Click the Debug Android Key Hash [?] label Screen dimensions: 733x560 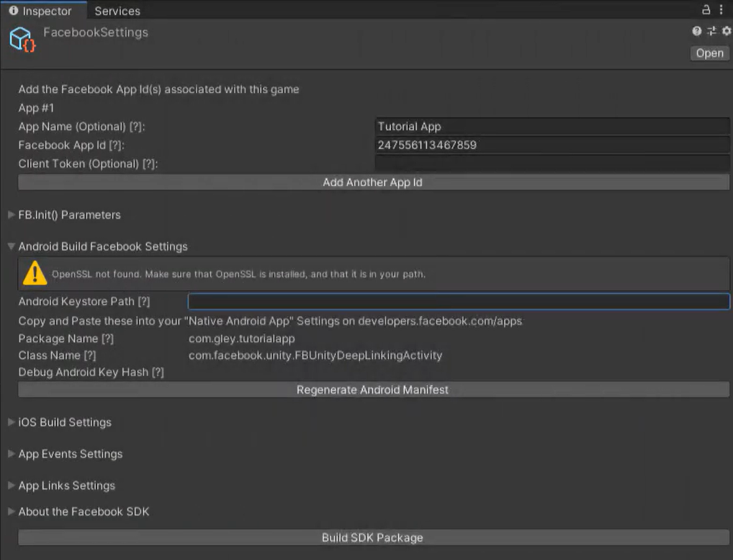(91, 372)
